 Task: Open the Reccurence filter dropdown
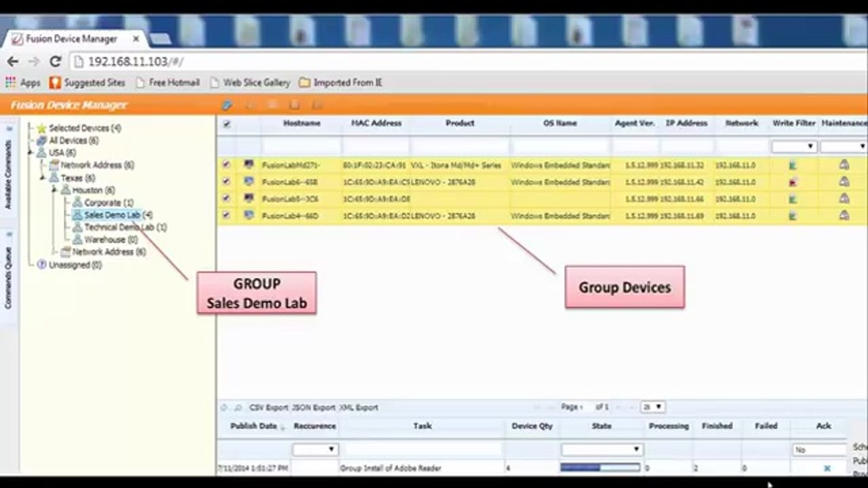click(315, 449)
